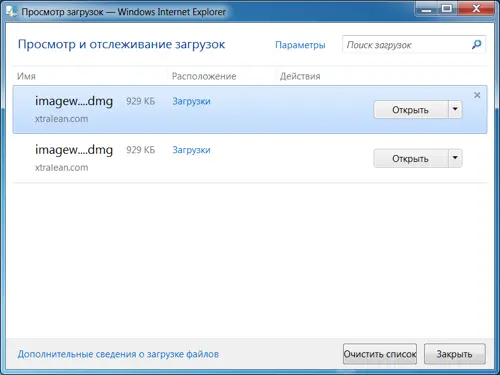Minimize the Просмотр загрузок window
The height and width of the screenshot is (375, 500).
coord(426,9)
